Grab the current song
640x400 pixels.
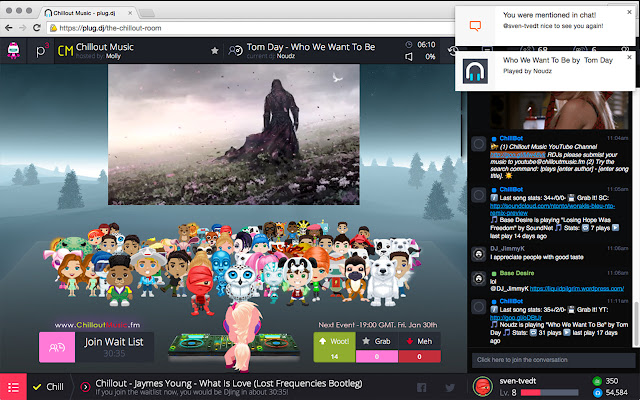point(377,341)
